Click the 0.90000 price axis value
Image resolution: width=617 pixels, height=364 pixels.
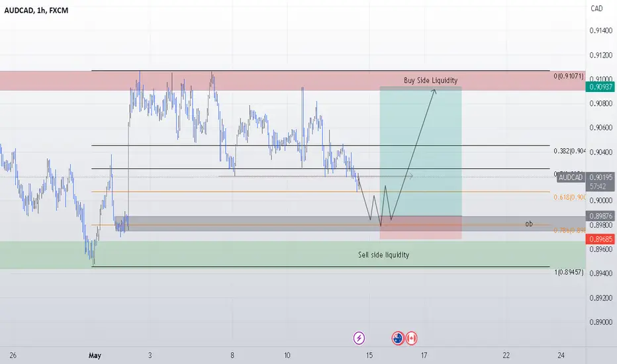(601, 201)
